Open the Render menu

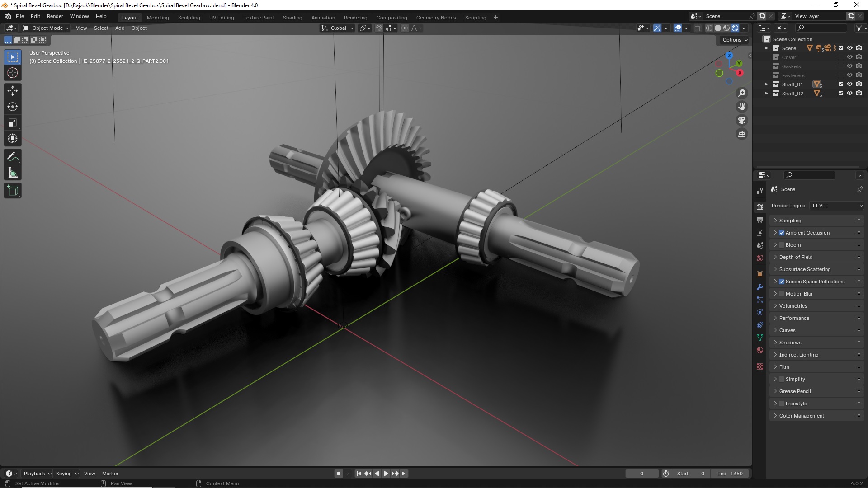(55, 16)
